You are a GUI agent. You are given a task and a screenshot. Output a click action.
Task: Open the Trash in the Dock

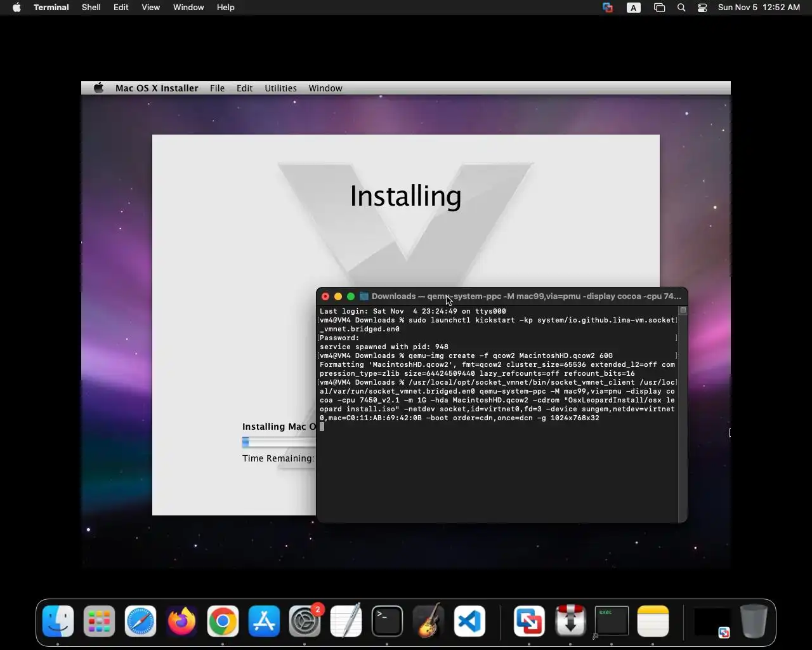(754, 621)
